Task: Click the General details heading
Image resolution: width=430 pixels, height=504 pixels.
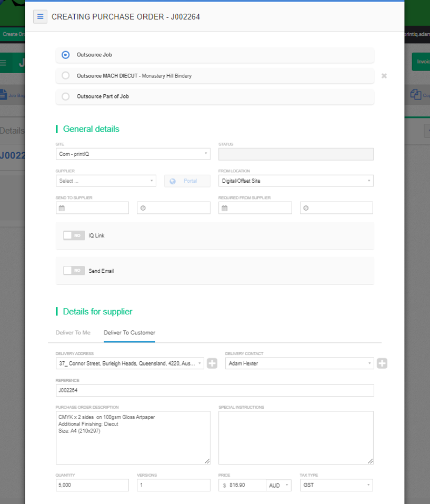Action: point(91,129)
